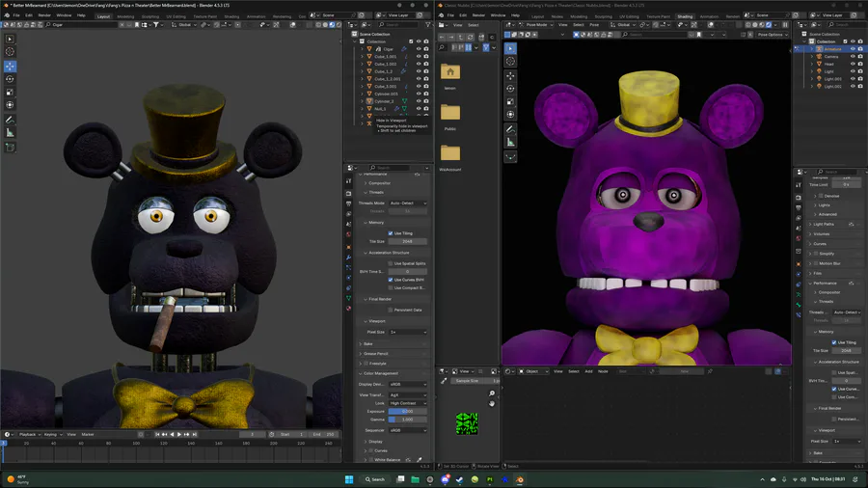Expand the Cigar object in outliner
This screenshot has height=488, width=868.
coord(363,48)
